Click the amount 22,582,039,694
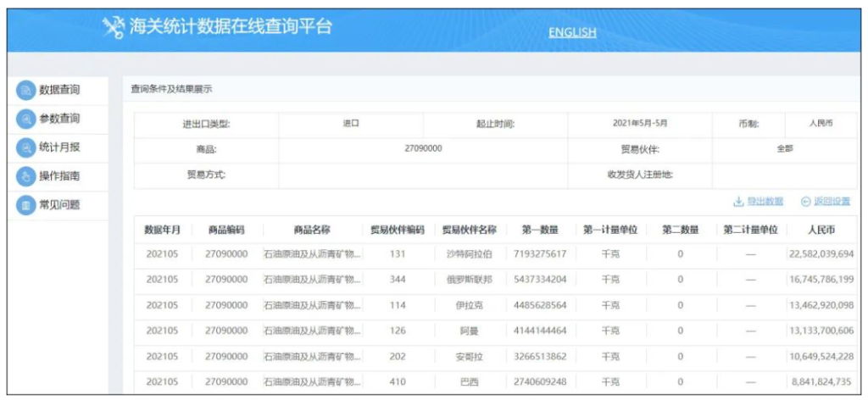This screenshot has height=400, width=868. pos(822,254)
